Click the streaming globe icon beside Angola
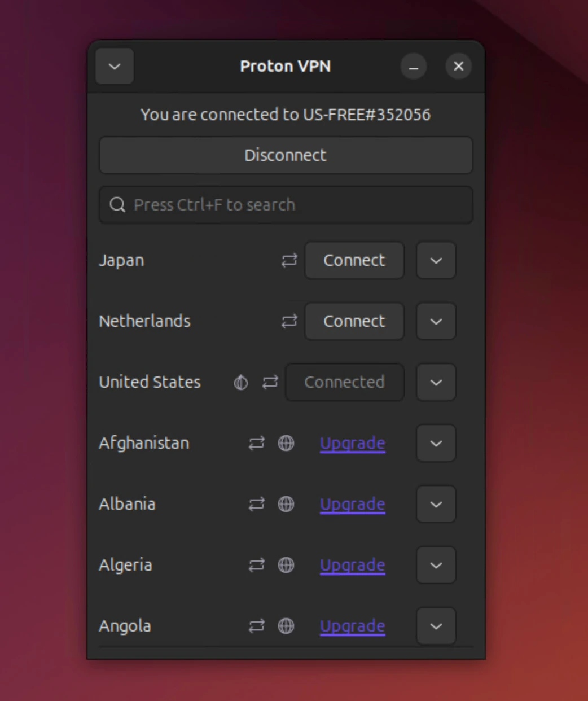The width and height of the screenshot is (588, 701). point(286,626)
